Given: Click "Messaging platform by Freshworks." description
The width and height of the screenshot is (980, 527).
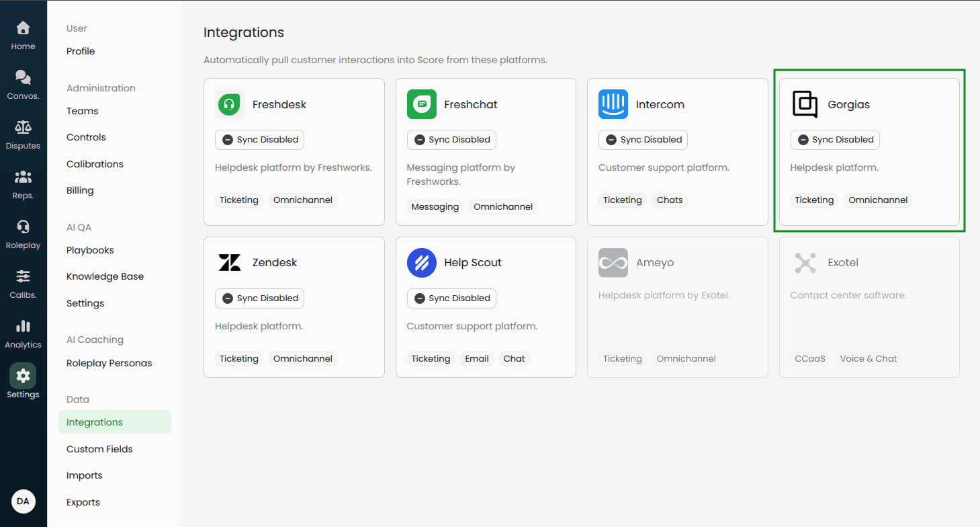Looking at the screenshot, I should coord(461,174).
